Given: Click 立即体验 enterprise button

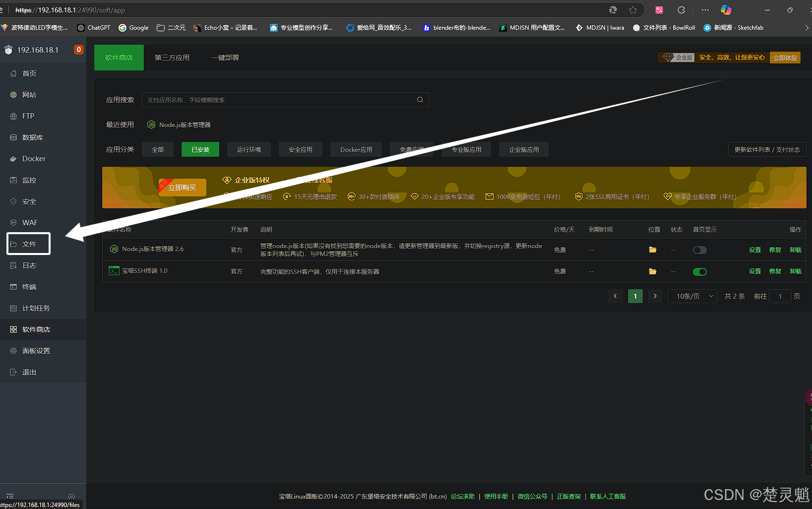Looking at the screenshot, I should (785, 58).
